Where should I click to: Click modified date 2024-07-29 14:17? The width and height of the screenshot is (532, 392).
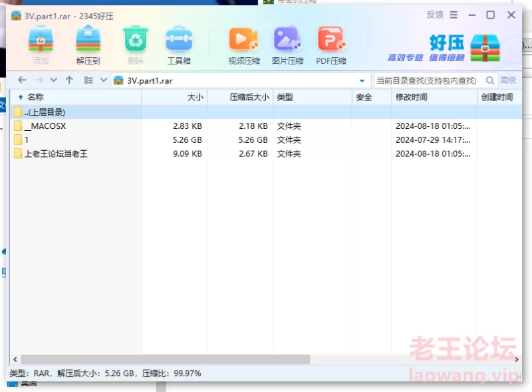433,140
